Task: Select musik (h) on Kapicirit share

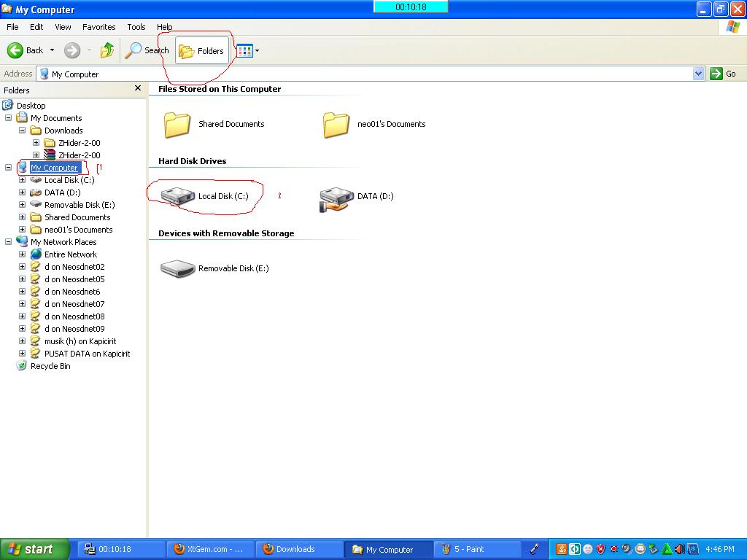Action: [x=80, y=341]
